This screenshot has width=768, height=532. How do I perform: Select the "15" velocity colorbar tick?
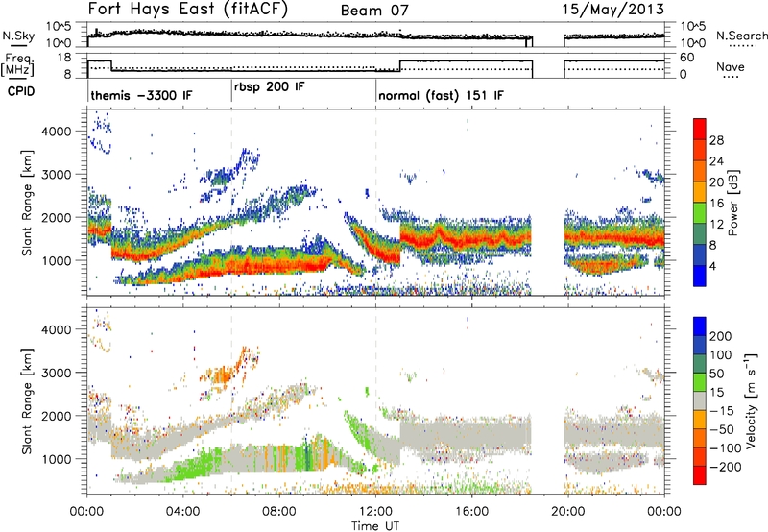717,393
